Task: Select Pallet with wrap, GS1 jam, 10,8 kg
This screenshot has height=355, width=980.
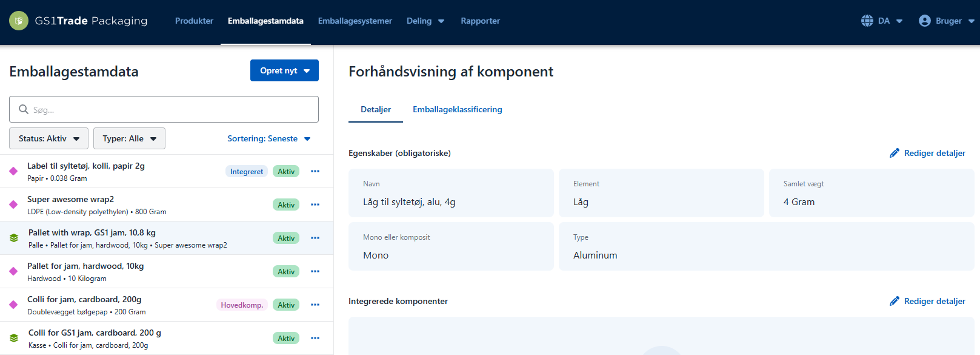Action: click(92, 232)
